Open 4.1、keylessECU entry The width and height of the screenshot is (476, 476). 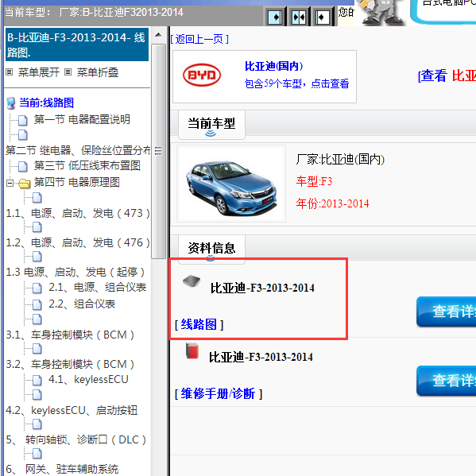pos(88,380)
